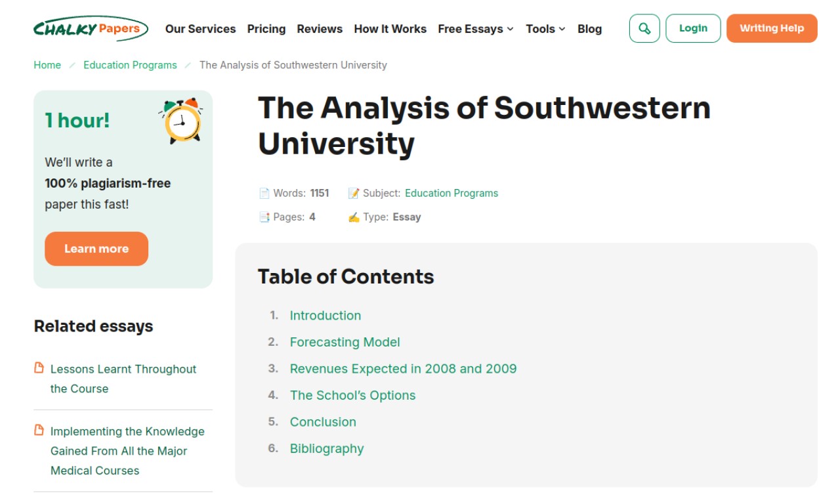This screenshot has width=840, height=504.
Task: Click the Related essays heading
Action: point(93,326)
